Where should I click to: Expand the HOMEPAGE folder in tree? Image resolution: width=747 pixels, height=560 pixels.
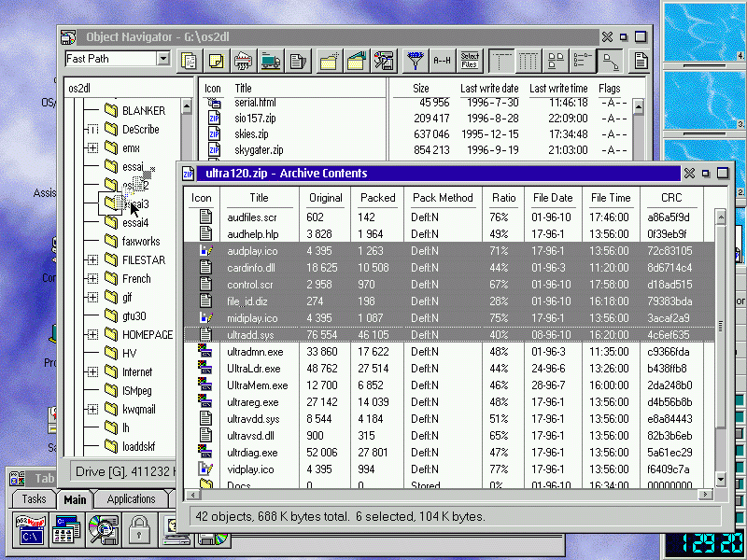[92, 335]
